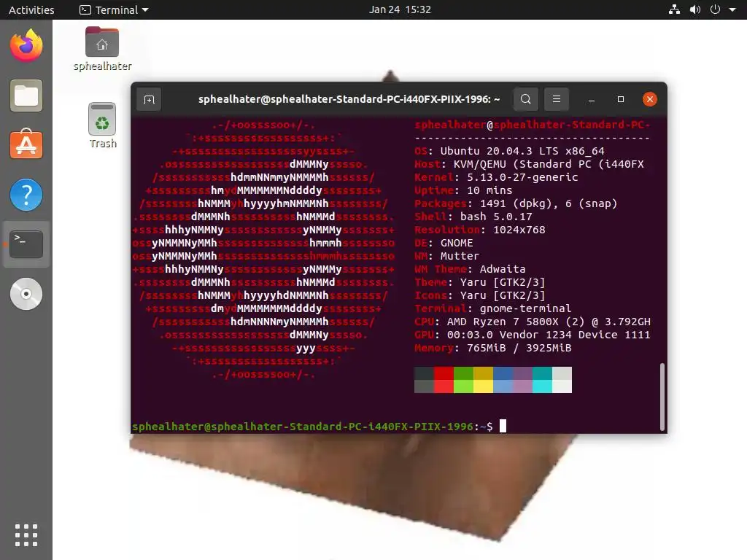Viewport: 747px width, 560px height.
Task: Click the 'bash 5.0.17' shell text
Action: pos(496,217)
